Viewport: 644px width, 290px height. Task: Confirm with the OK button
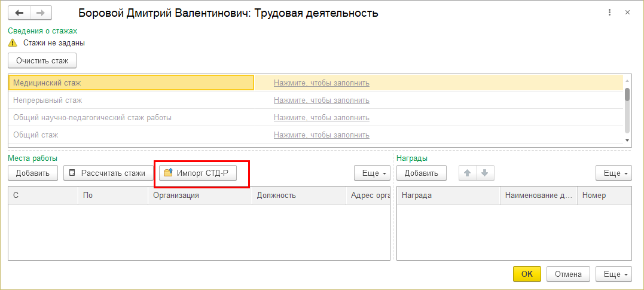(527, 274)
